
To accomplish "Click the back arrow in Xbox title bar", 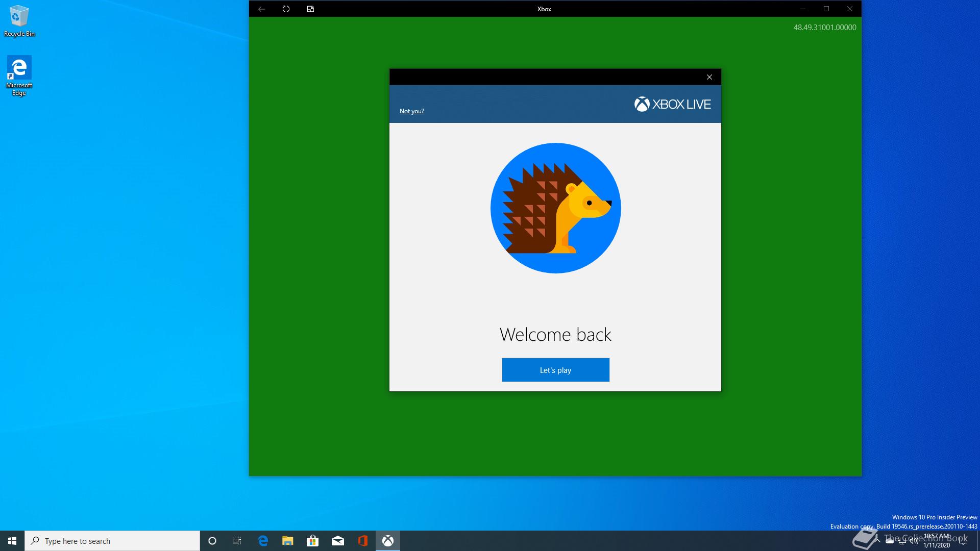I will pyautogui.click(x=261, y=9).
